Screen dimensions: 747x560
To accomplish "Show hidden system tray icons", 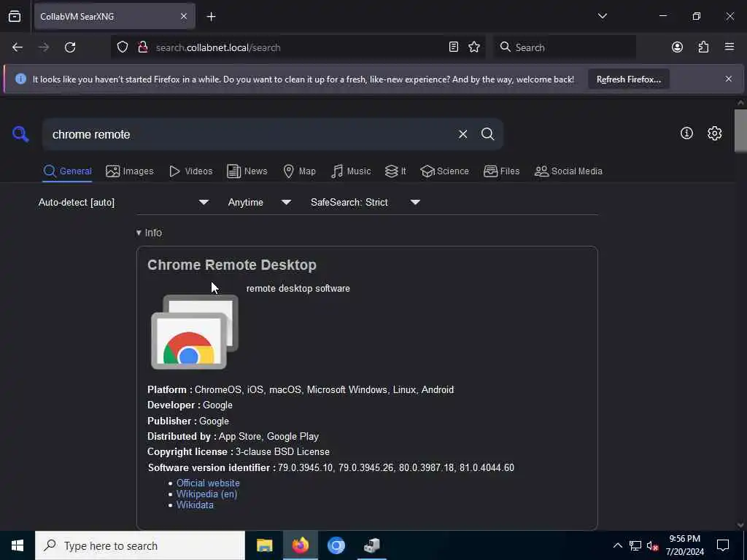I will pos(617,545).
